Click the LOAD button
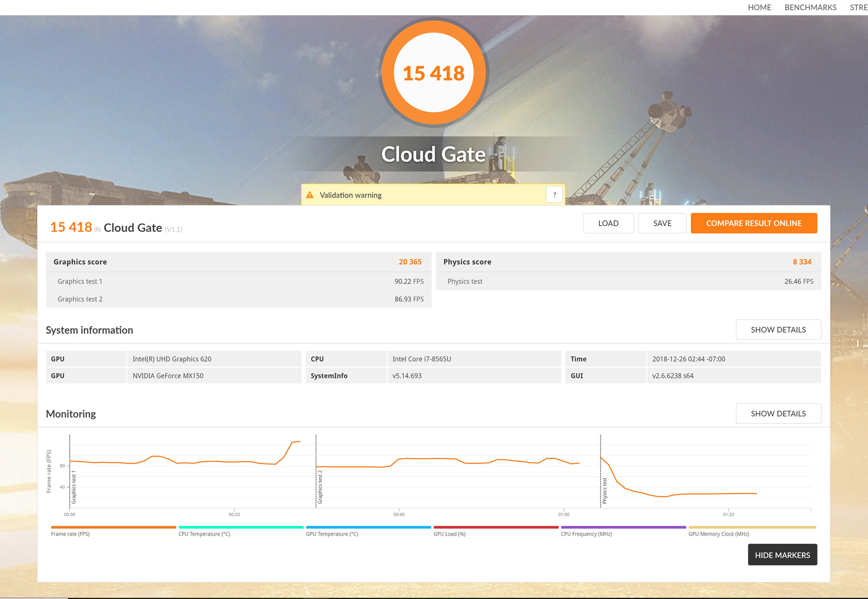 608,223
